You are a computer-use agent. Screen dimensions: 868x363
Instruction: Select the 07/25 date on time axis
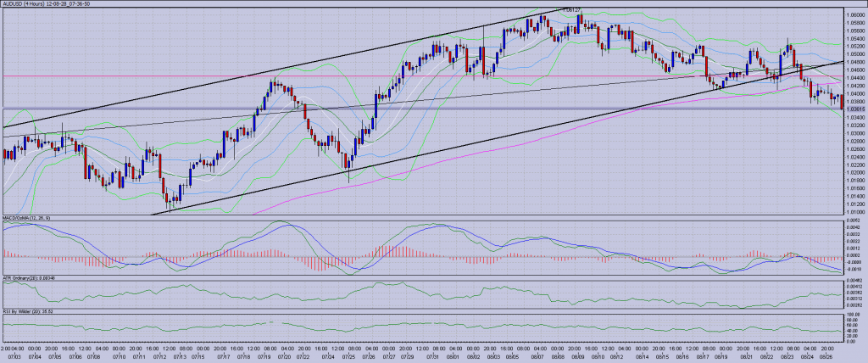346,357
